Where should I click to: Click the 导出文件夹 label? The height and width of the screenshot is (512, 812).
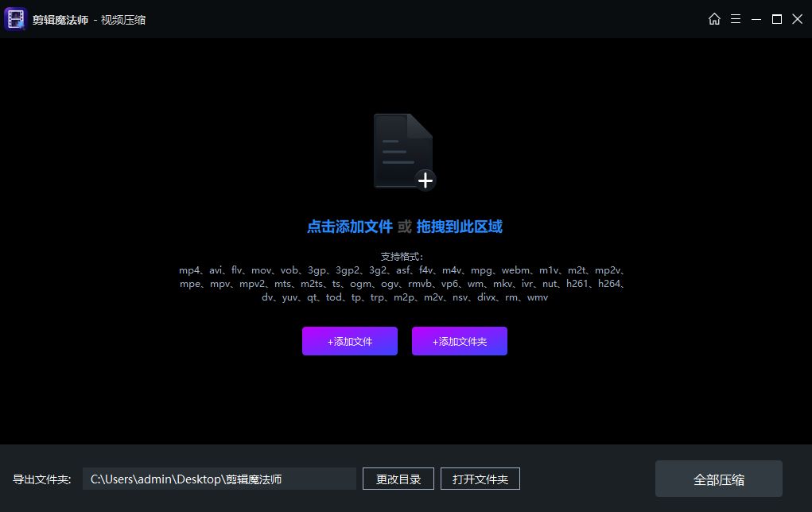[41, 479]
